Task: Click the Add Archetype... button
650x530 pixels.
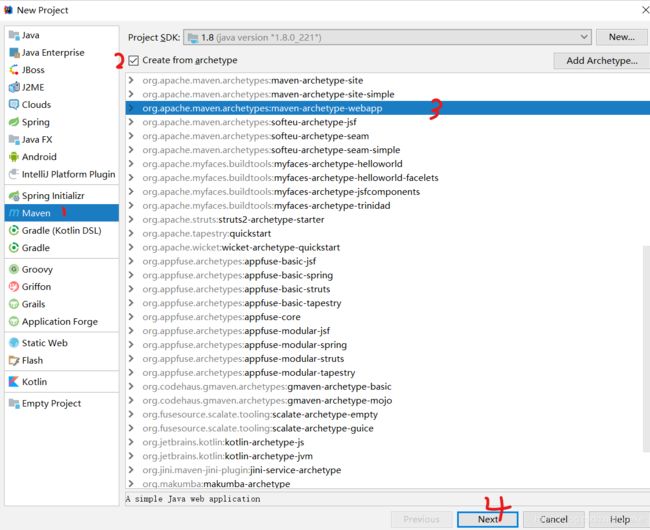Action: [601, 61]
